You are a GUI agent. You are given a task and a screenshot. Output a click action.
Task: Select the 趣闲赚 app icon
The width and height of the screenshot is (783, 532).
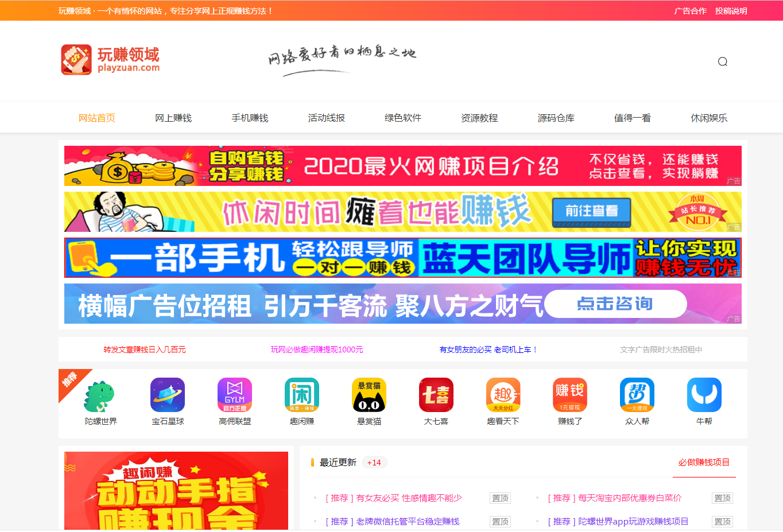[302, 395]
